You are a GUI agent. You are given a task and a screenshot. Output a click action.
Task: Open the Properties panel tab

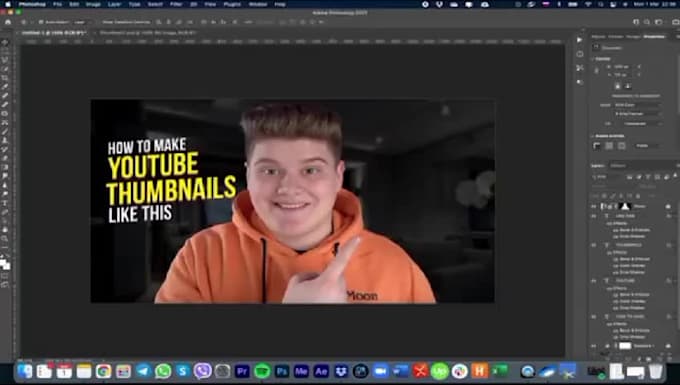(x=654, y=37)
